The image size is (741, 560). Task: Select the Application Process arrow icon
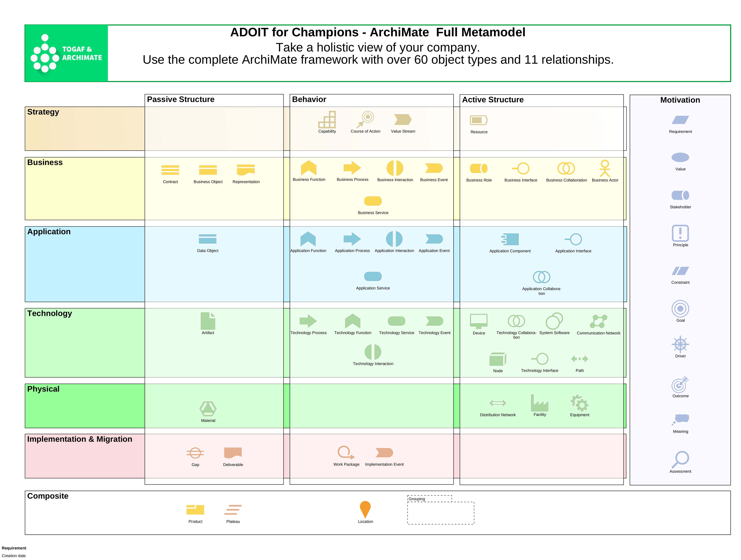[352, 239]
